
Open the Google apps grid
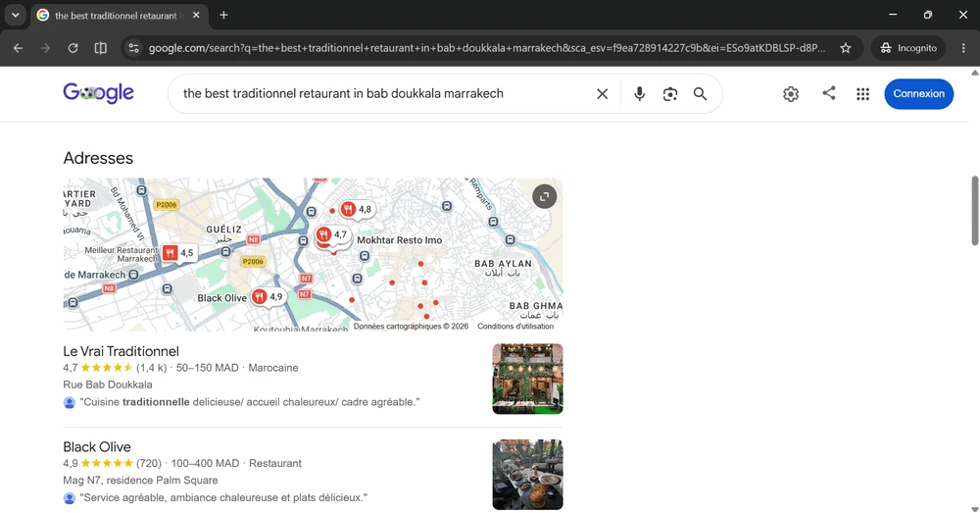862,94
